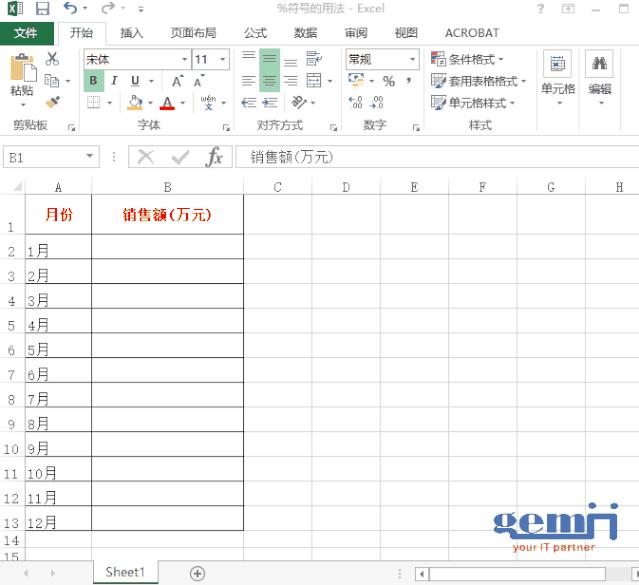Apply red font color A

(167, 103)
